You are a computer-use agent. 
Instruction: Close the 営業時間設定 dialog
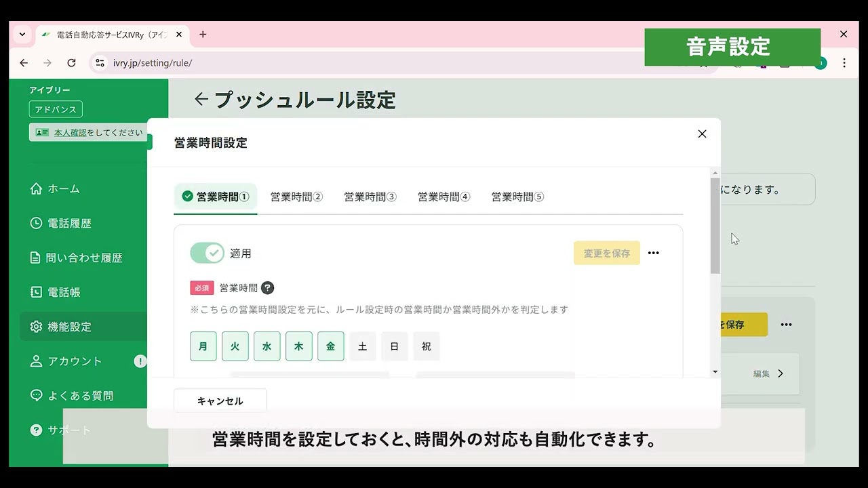[702, 134]
